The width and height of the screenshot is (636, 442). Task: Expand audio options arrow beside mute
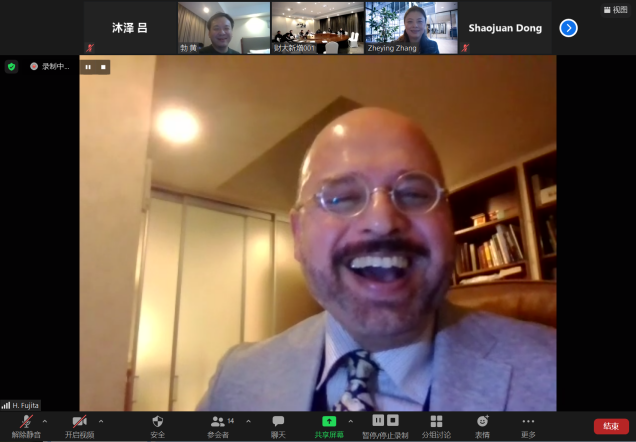tap(44, 420)
